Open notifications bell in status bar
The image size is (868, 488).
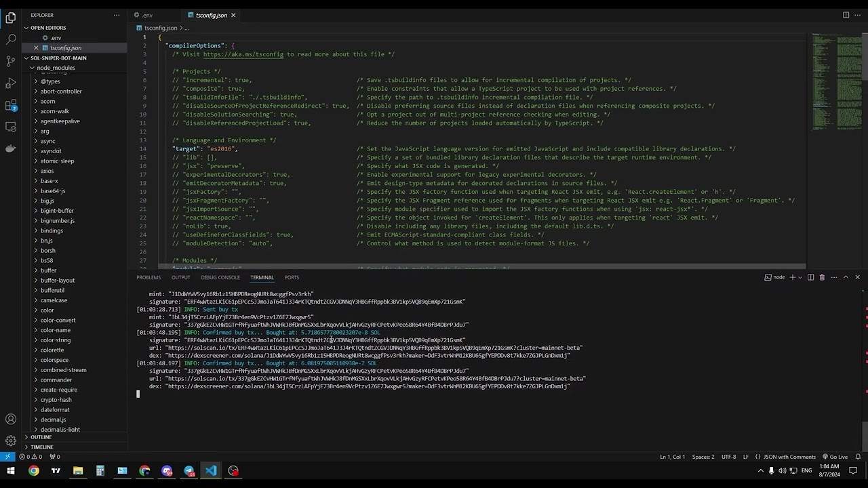(858, 457)
